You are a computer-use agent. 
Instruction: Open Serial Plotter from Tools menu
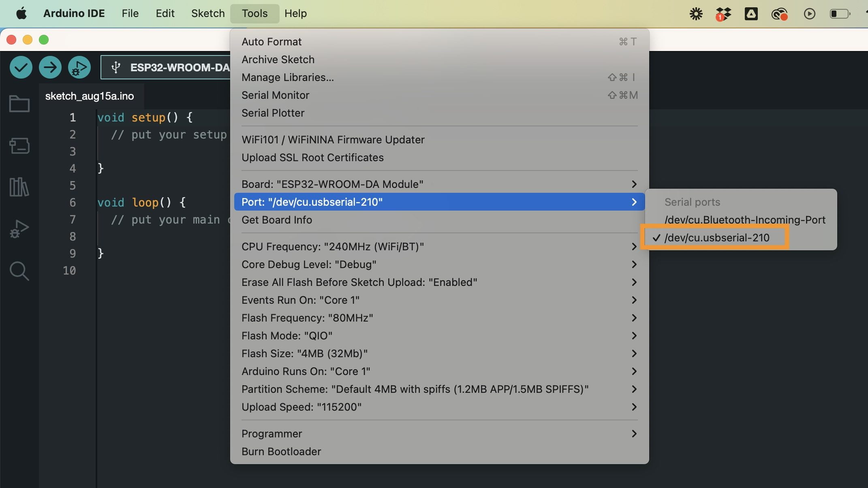coord(439,113)
